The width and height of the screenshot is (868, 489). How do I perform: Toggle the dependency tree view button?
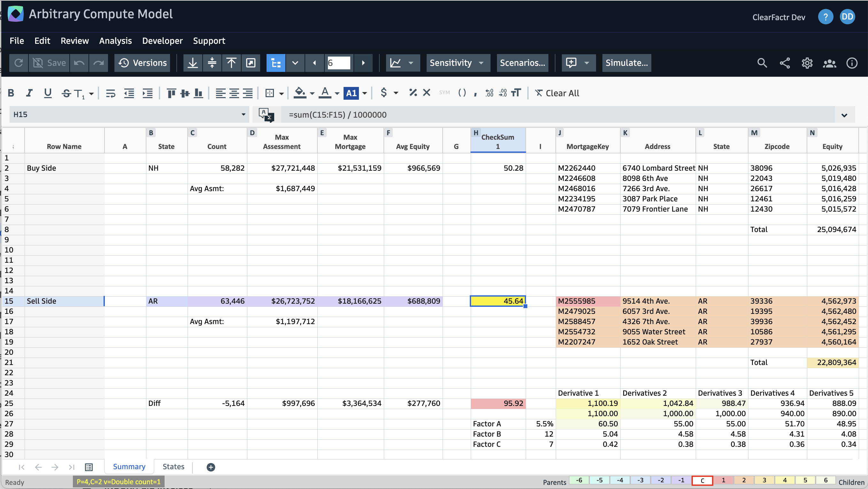(275, 63)
